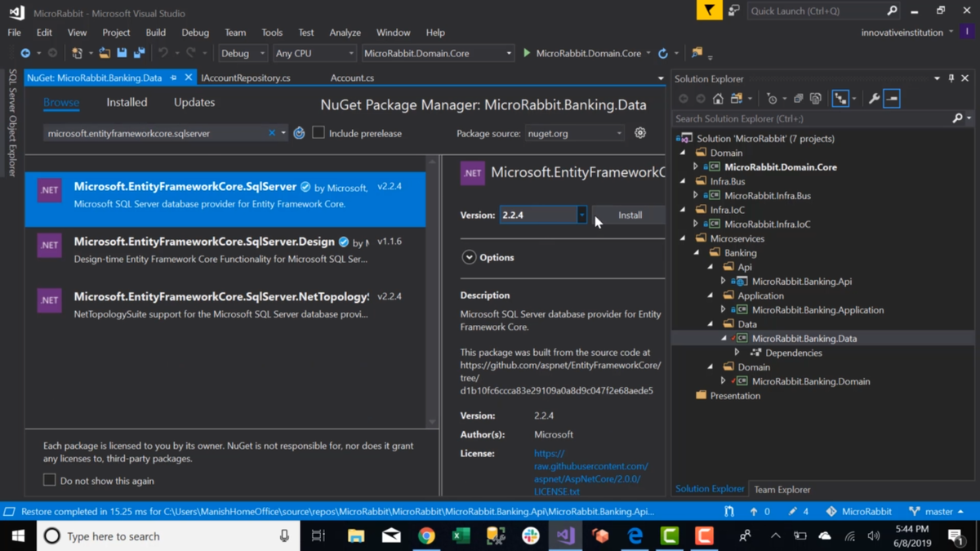Pin the NuGet MicroRabbit.Banking.Data tab
The width and height of the screenshot is (980, 551).
[173, 78]
